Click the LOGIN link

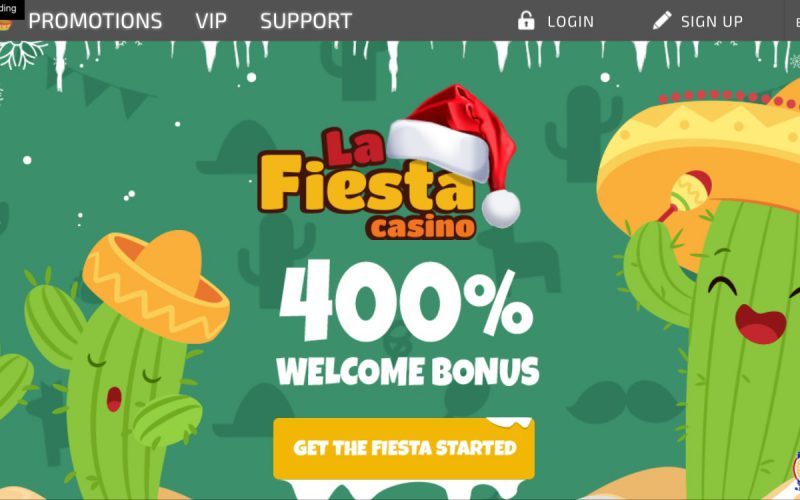570,21
